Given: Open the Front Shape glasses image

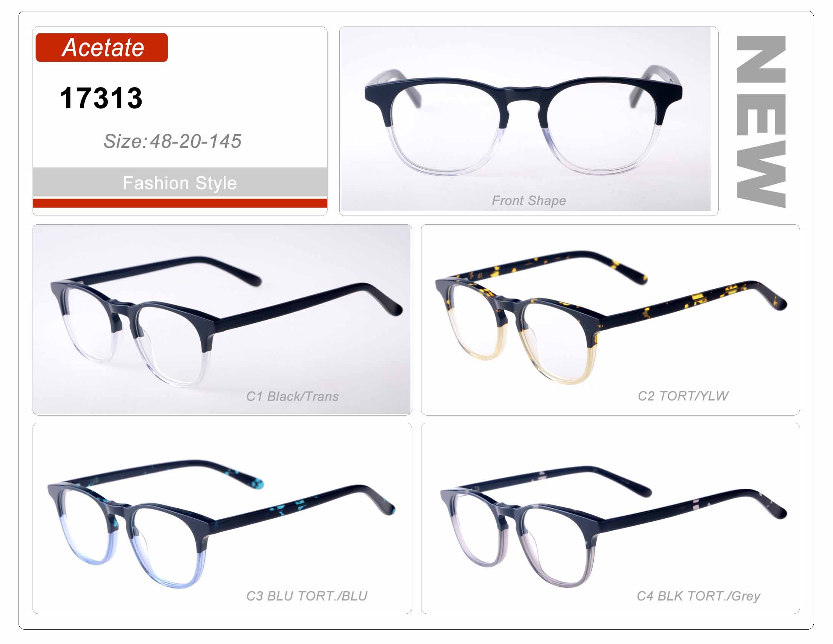Looking at the screenshot, I should [526, 119].
